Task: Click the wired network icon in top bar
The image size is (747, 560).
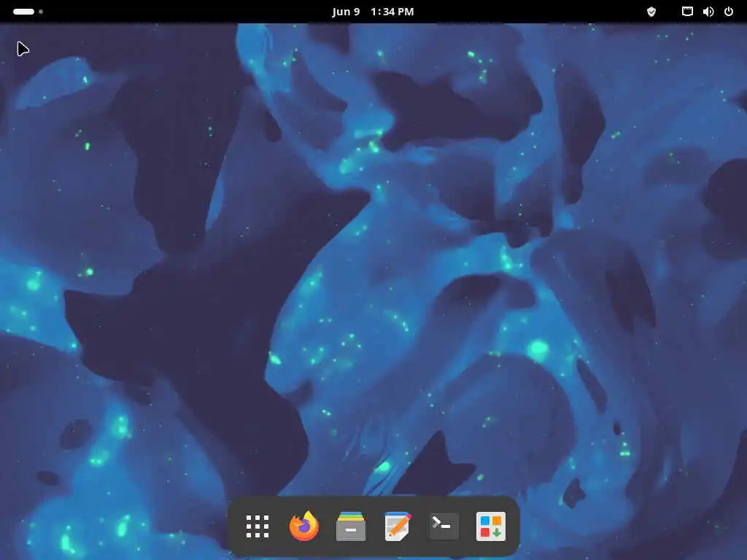Action: [x=687, y=12]
